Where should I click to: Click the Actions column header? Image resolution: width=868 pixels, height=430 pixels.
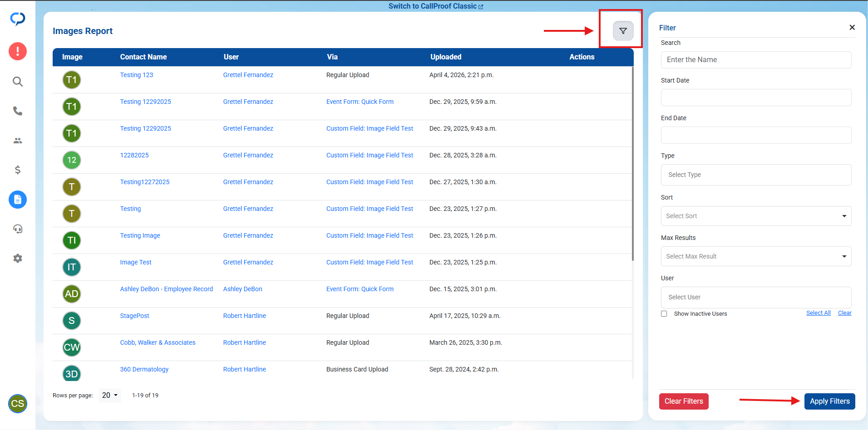tap(582, 57)
